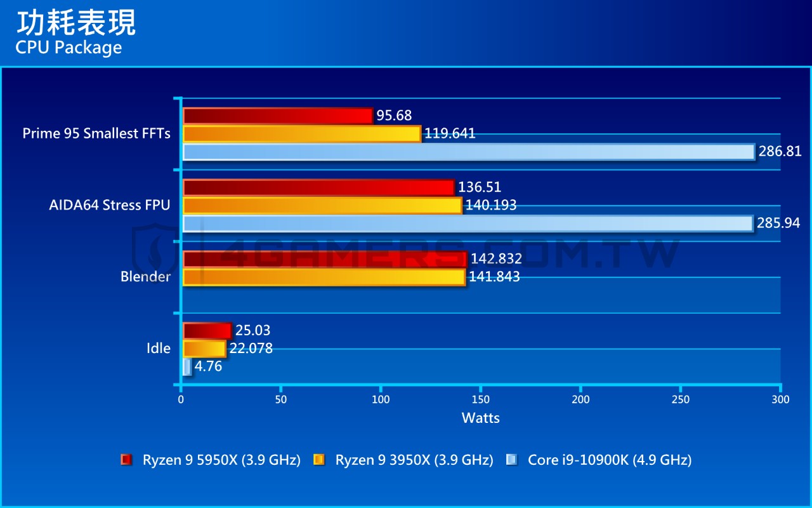
Task: Click the data value 285.94
Action: (x=778, y=224)
